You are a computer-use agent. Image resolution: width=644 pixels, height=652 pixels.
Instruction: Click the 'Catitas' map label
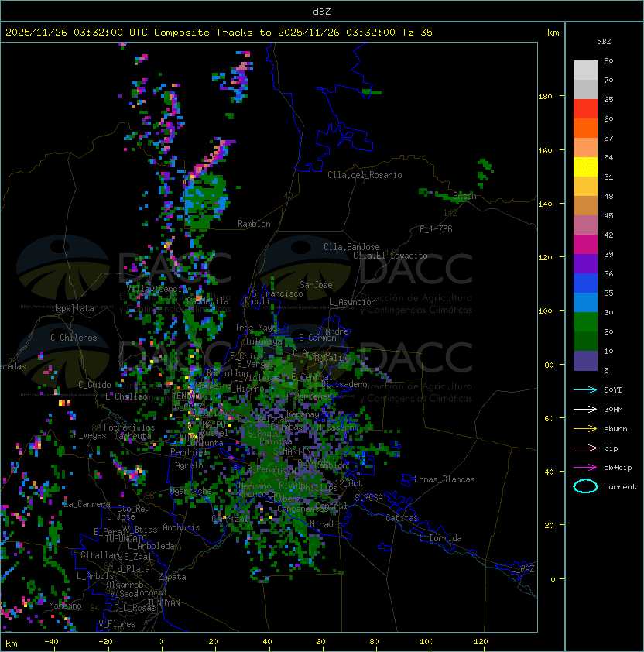point(402,518)
